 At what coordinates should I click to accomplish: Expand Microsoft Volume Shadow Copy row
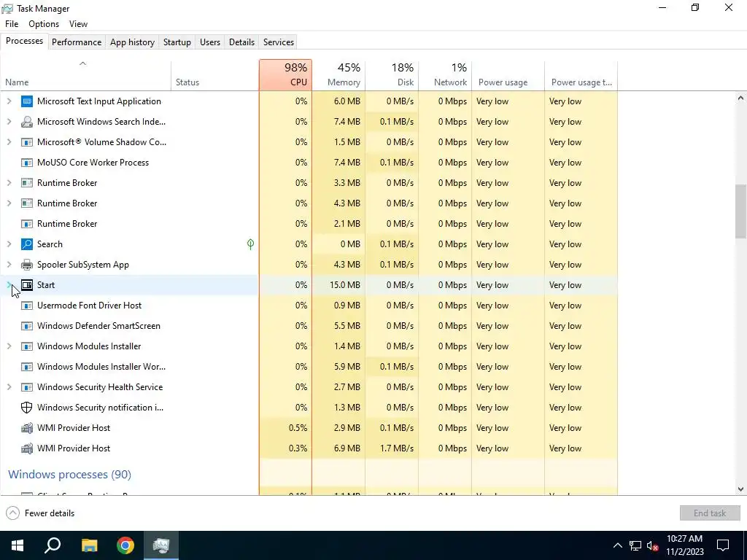pyautogui.click(x=9, y=142)
